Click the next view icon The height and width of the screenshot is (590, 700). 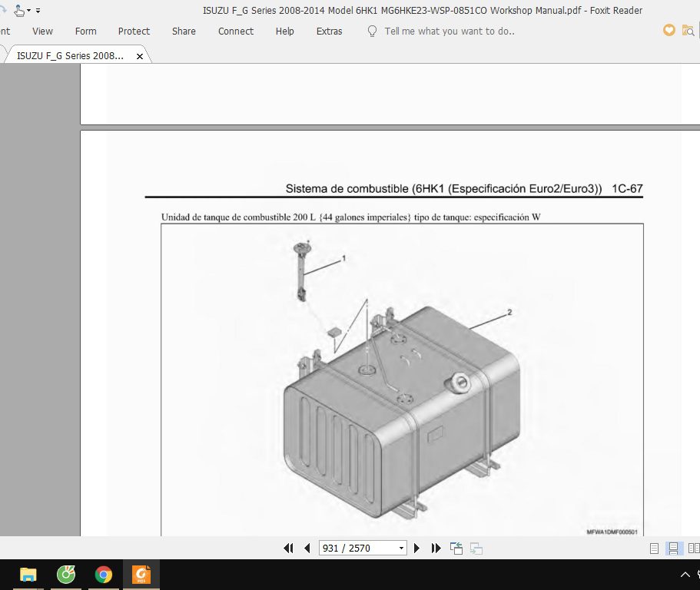pyautogui.click(x=476, y=548)
